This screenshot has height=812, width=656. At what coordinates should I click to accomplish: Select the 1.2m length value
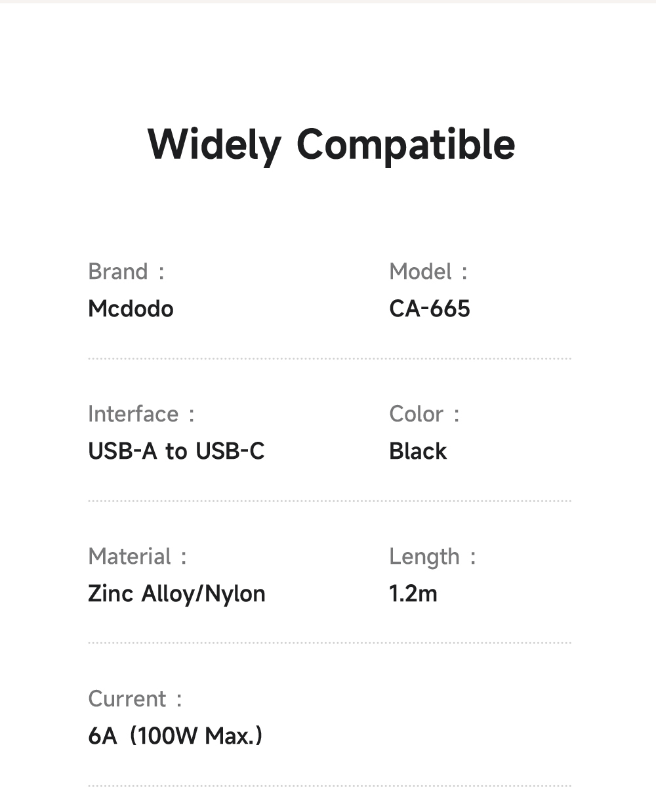coord(413,593)
